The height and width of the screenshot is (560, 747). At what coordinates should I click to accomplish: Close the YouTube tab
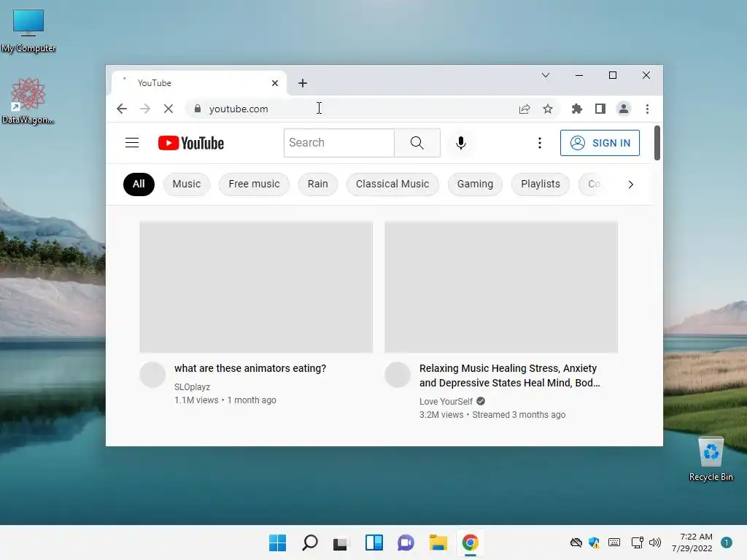pos(275,83)
